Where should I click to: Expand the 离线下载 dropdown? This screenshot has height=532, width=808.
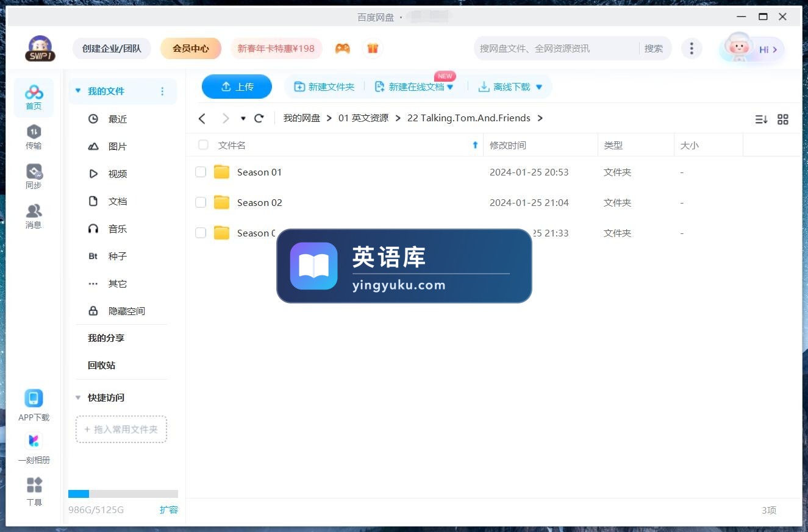(x=538, y=87)
